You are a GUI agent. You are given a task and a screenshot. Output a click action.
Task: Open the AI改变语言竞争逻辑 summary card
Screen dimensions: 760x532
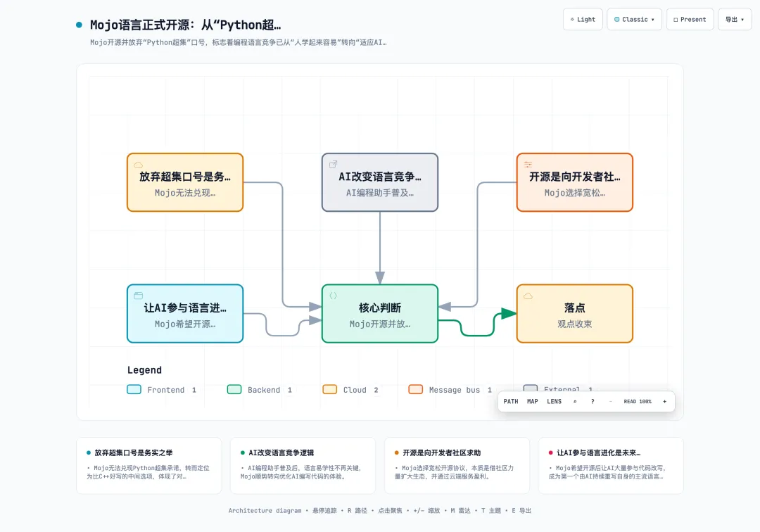[303, 466]
